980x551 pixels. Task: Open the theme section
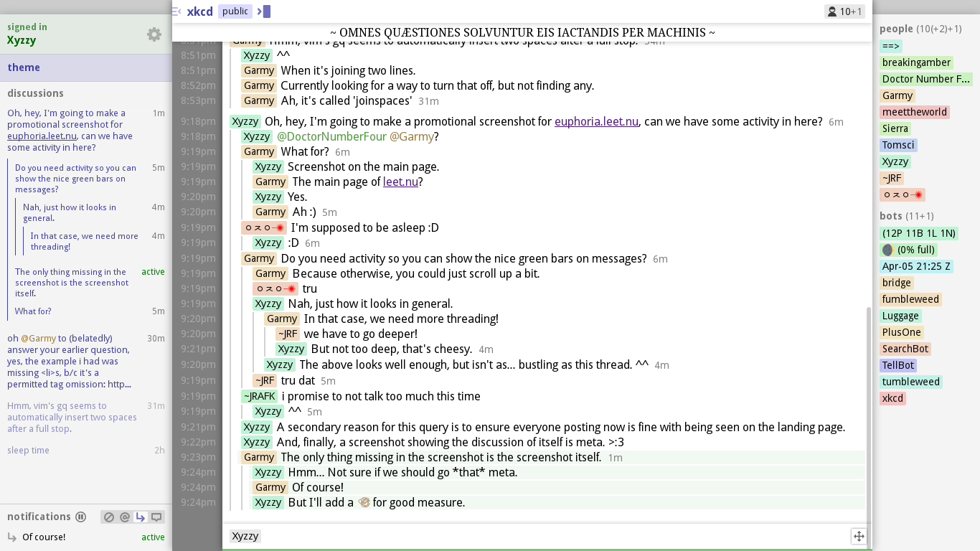[x=24, y=67]
